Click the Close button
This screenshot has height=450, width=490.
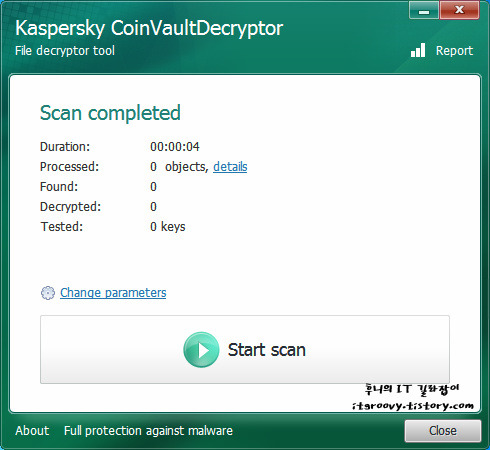(x=443, y=431)
